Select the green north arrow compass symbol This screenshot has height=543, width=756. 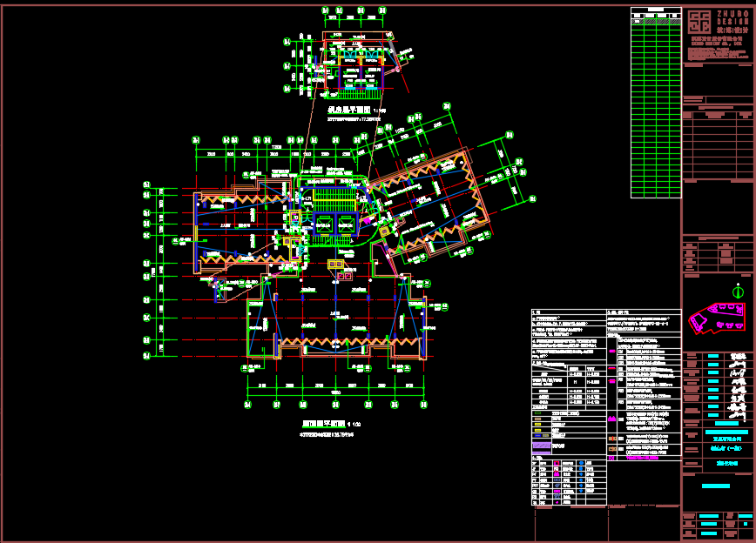click(x=739, y=291)
